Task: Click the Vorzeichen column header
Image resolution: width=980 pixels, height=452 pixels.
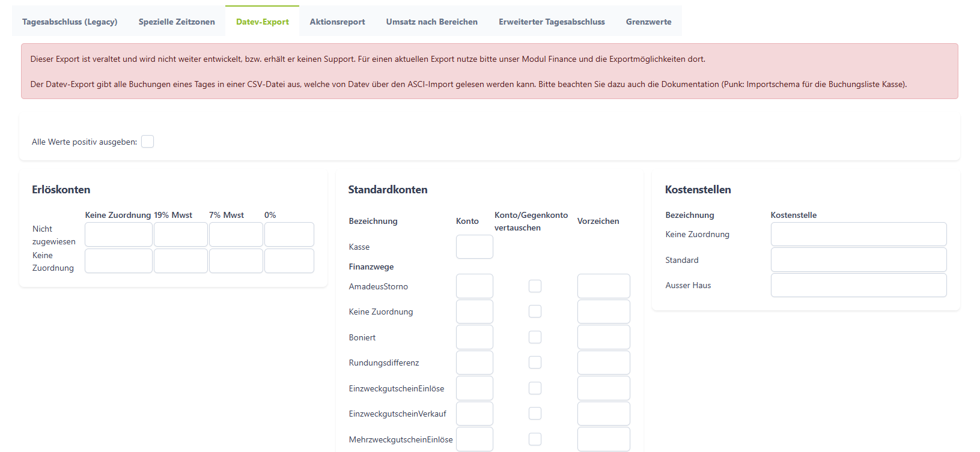Action: 598,221
